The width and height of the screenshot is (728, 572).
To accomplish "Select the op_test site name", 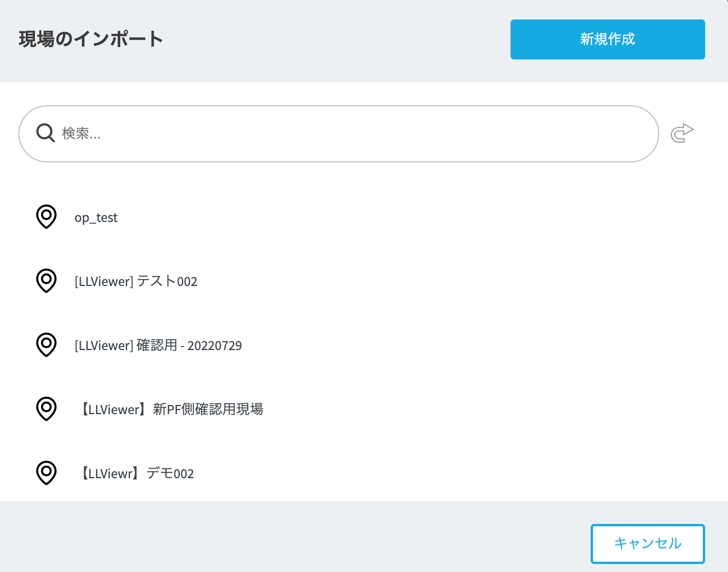I will (x=96, y=218).
